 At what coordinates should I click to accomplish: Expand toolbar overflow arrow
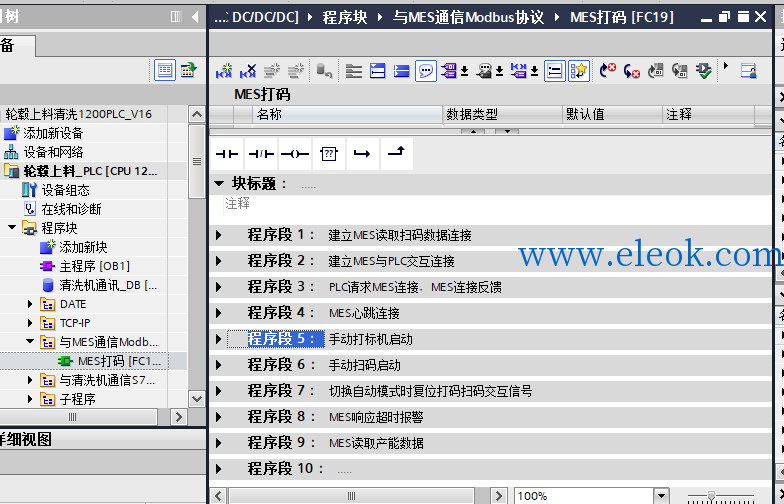pyautogui.click(x=726, y=66)
